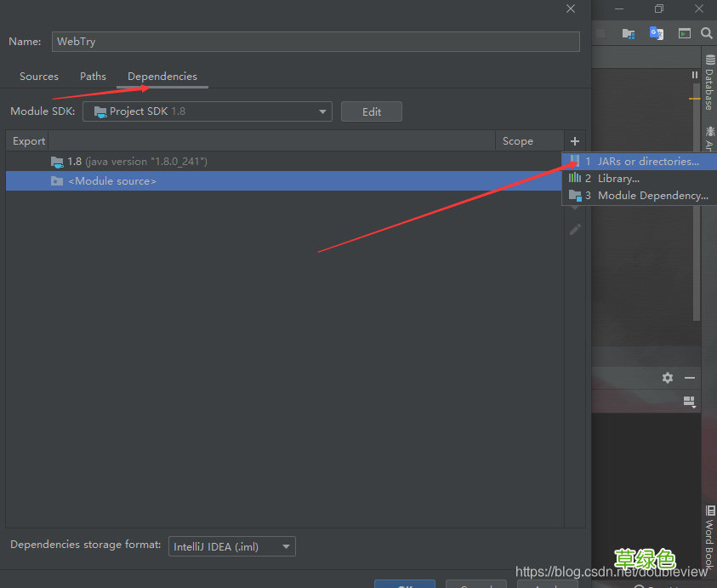Viewport: 717px width, 588px height.
Task: Switch to the Sources tab
Action: [39, 77]
